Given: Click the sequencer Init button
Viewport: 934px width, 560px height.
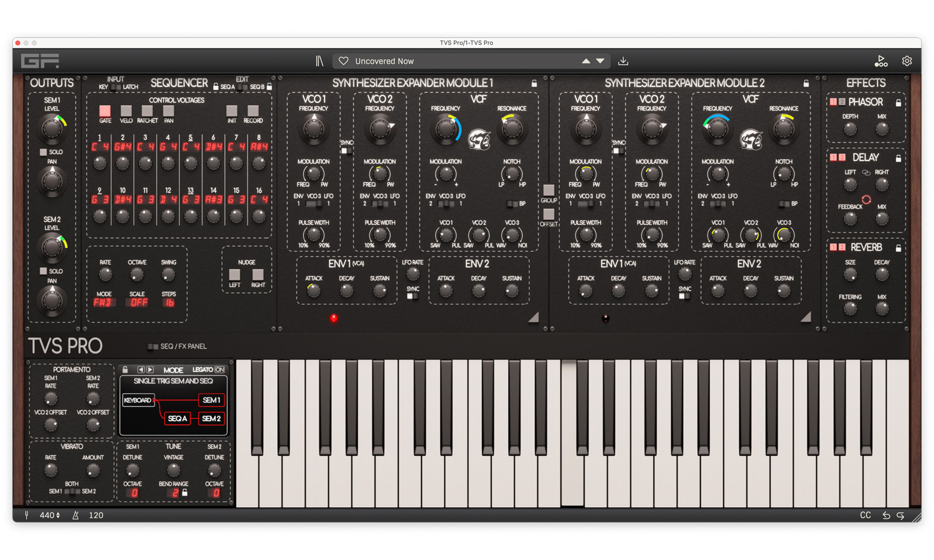Looking at the screenshot, I should tap(232, 111).
